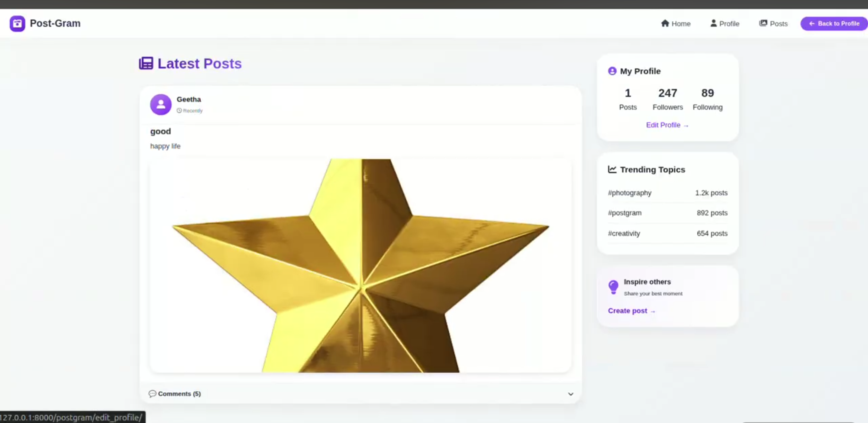The image size is (868, 423).
Task: Click the 1.2k posts count
Action: (x=711, y=193)
